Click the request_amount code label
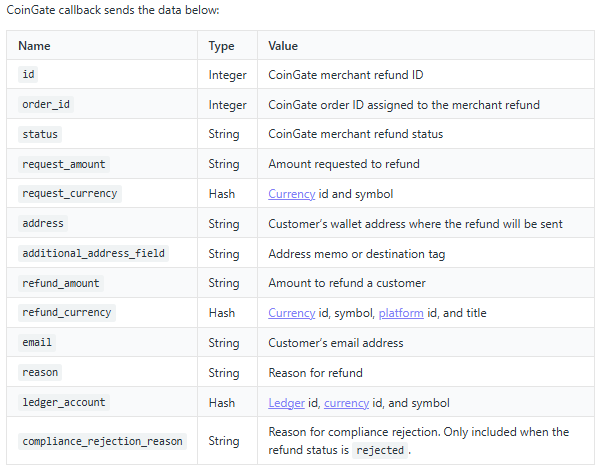 (64, 164)
